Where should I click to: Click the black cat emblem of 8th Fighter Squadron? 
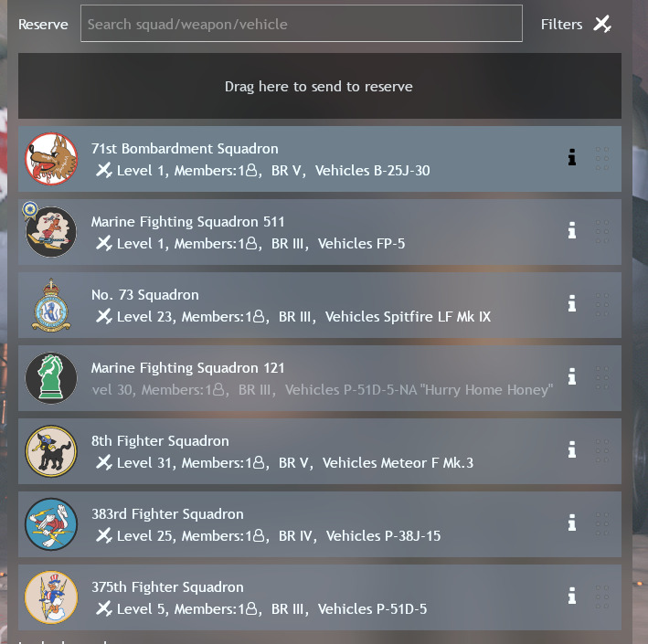click(x=51, y=451)
